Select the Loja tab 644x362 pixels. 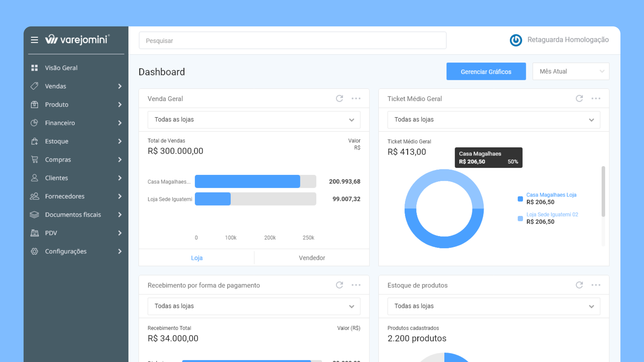(197, 258)
